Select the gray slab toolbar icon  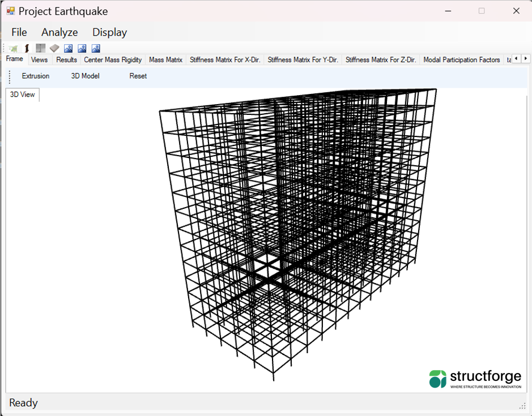[54, 49]
